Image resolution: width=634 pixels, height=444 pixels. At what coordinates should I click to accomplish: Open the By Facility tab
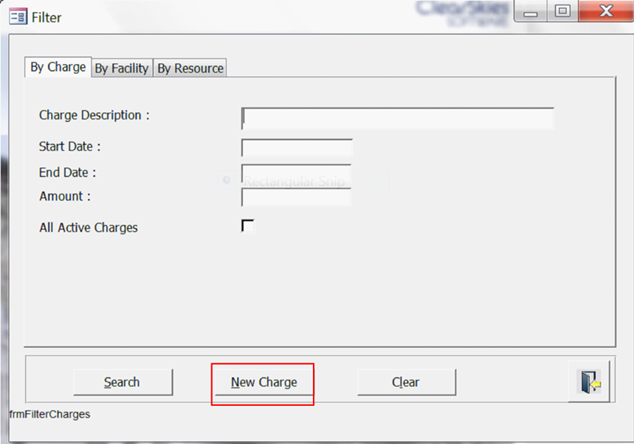(x=122, y=69)
